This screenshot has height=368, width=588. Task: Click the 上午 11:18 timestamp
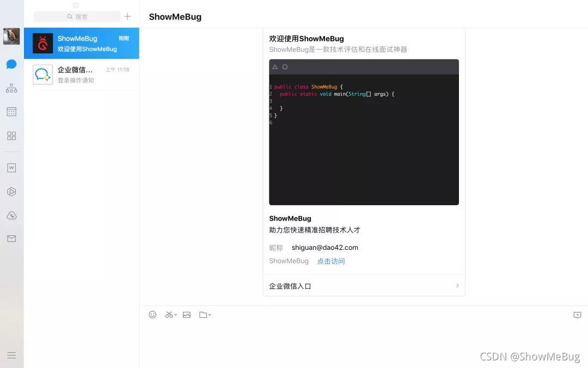click(x=118, y=70)
